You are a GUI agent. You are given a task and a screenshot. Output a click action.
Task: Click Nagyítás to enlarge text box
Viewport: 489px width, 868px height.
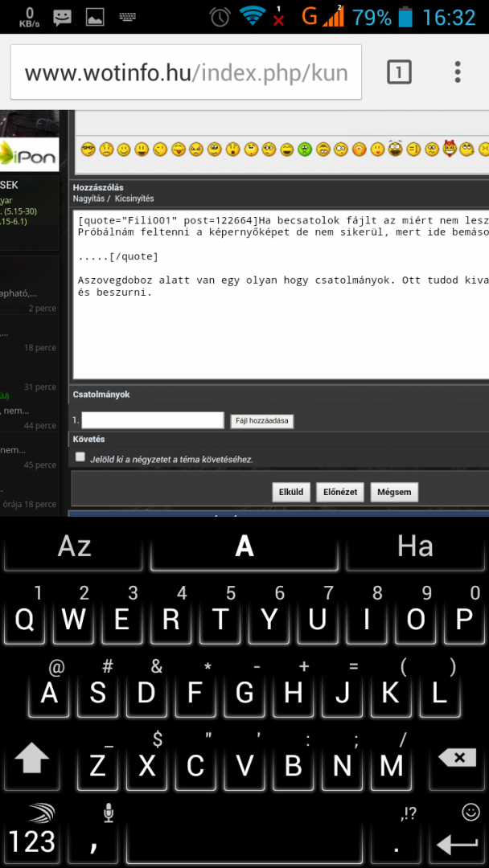[88, 199]
